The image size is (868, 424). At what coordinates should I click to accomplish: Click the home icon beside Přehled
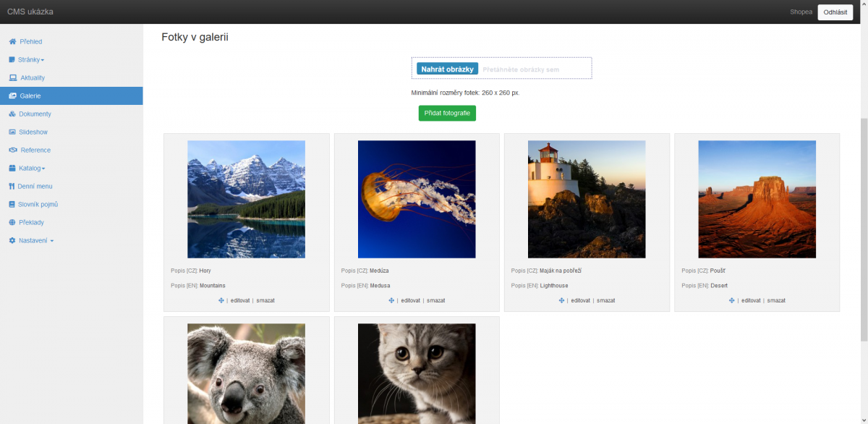(12, 42)
